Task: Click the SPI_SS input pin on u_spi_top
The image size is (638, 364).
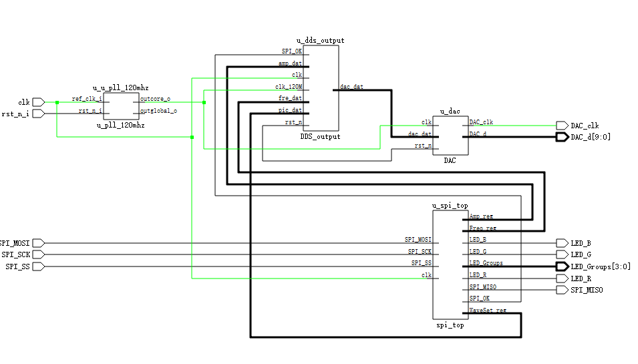Action: pyautogui.click(x=421, y=263)
